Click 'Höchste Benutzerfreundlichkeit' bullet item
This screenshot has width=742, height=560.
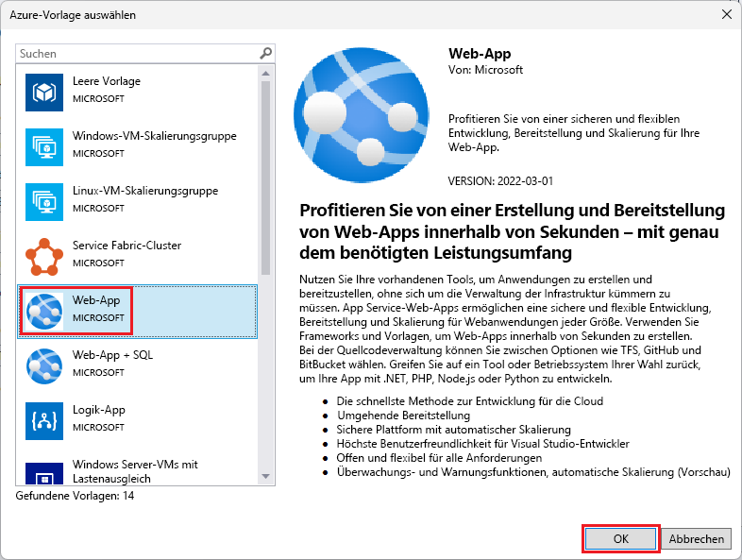coord(482,444)
